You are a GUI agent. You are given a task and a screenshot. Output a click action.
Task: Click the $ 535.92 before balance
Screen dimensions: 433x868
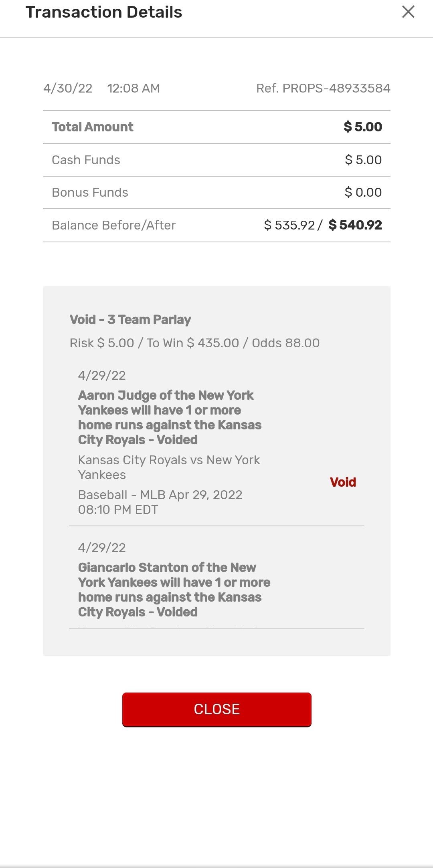tap(289, 225)
